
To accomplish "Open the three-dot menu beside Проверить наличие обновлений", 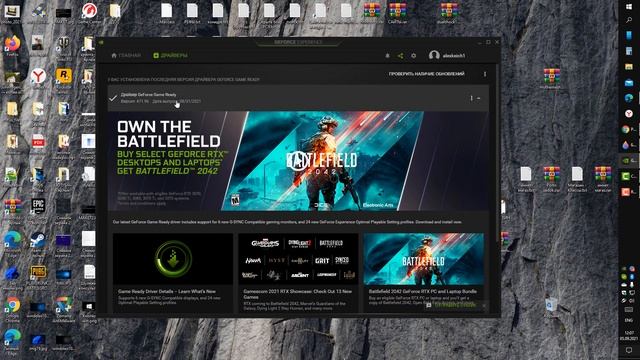I will point(485,74).
